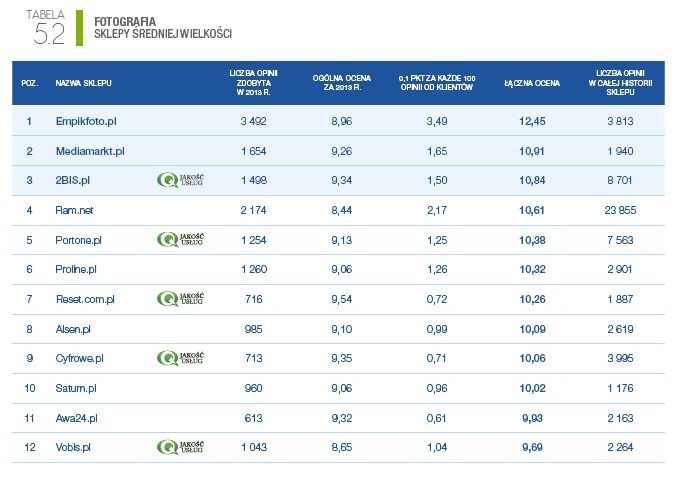Click the Jakość Usług badge next to Vobis.pl
Image resolution: width=681 pixels, height=488 pixels.
(180, 447)
